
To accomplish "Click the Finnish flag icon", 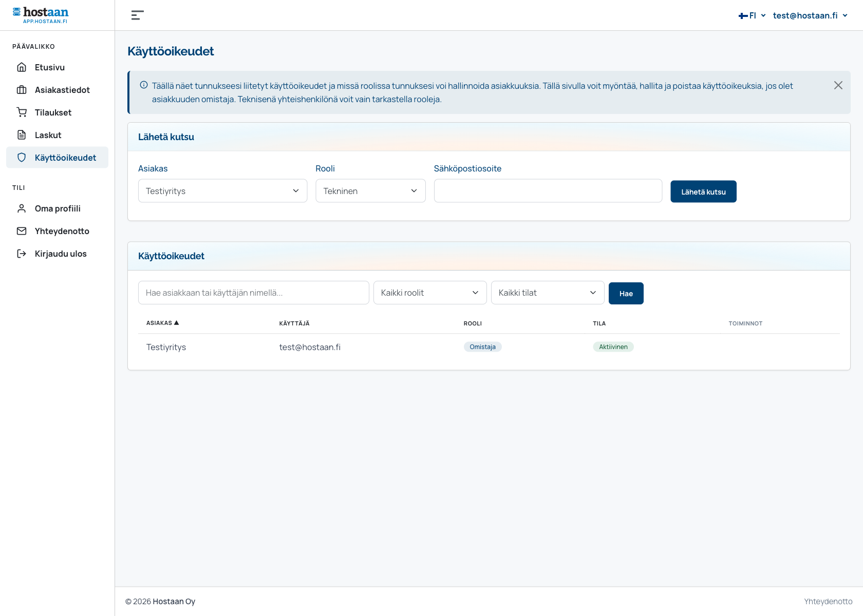I will coord(743,16).
